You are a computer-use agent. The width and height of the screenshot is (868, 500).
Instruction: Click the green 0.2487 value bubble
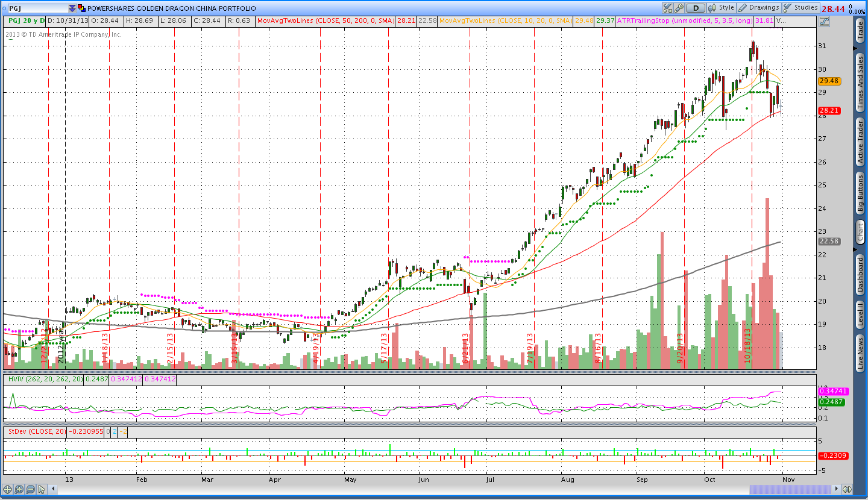[831, 402]
